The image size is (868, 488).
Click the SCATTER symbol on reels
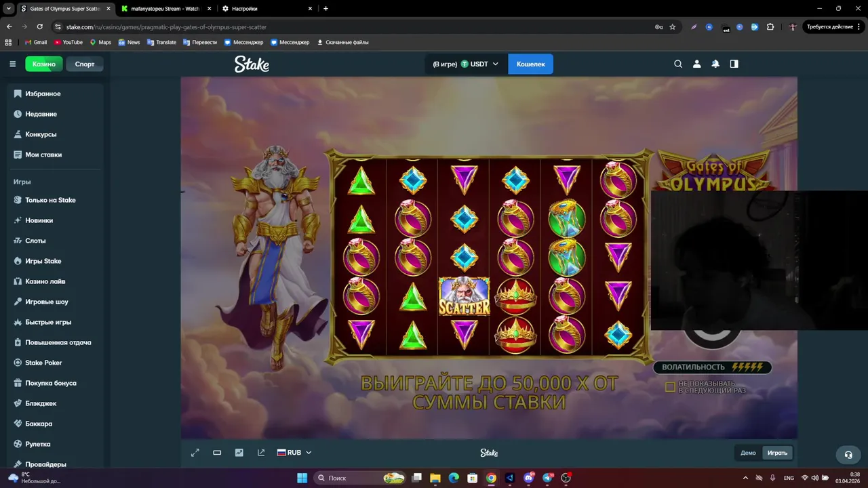(464, 296)
